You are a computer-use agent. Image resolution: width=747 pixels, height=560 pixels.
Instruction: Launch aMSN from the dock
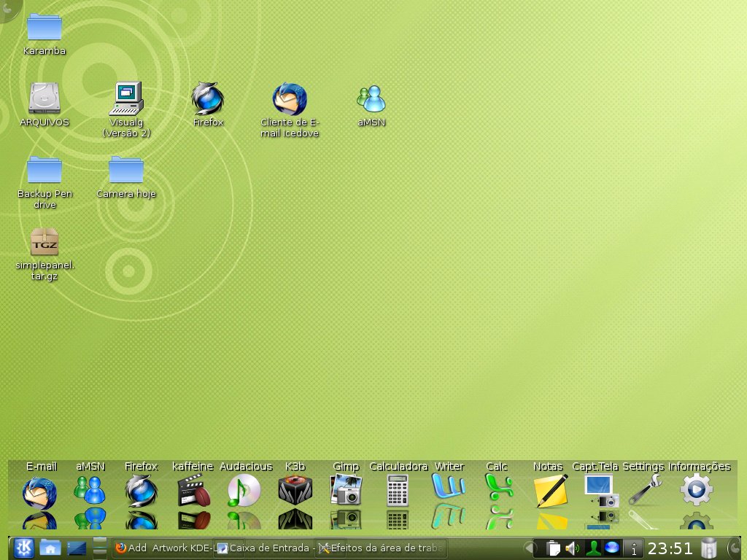(x=90, y=490)
